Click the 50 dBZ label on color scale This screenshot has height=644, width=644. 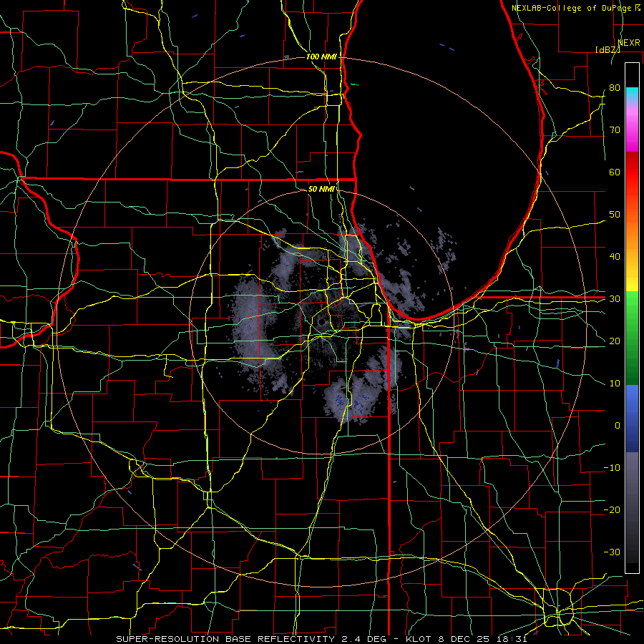615,215
